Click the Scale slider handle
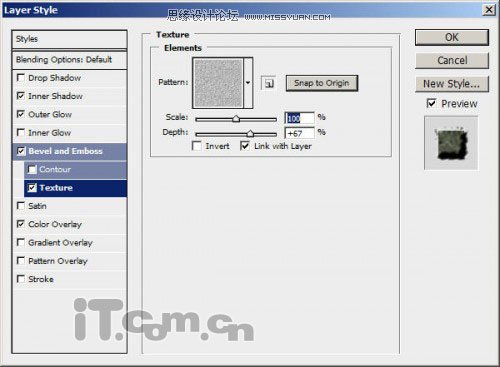This screenshot has width=500, height=367. pyautogui.click(x=236, y=118)
